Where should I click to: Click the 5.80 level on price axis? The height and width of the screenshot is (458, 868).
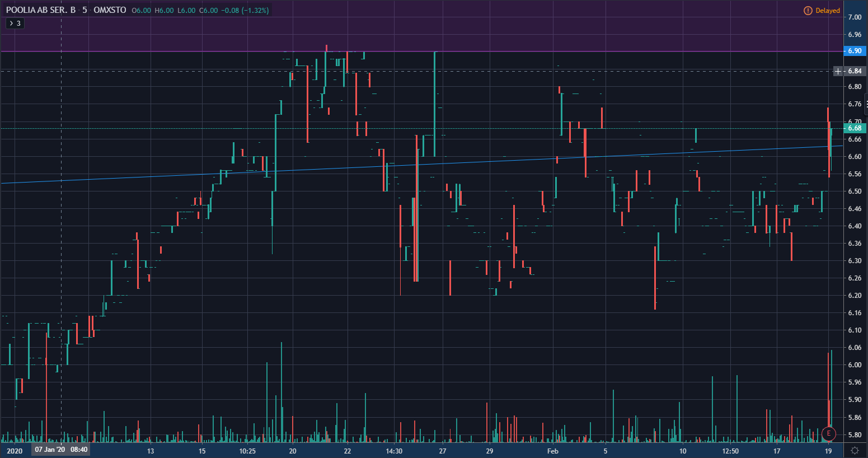[x=855, y=435]
